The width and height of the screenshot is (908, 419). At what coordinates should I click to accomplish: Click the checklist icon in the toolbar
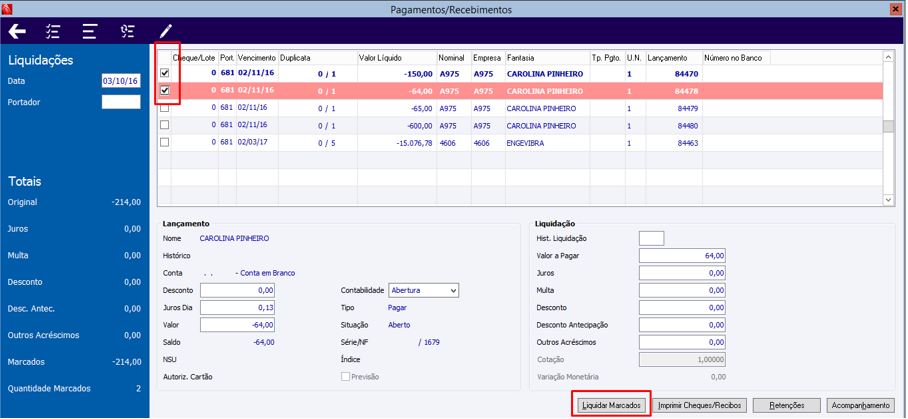point(53,32)
